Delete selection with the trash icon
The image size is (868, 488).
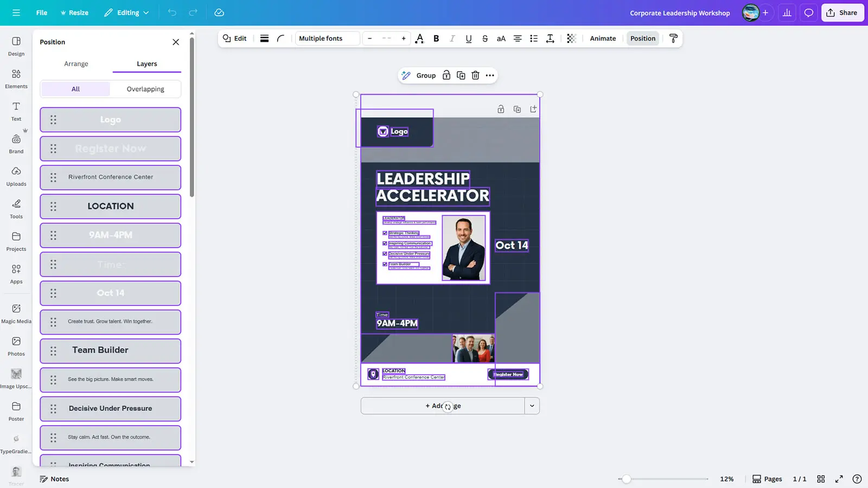click(475, 75)
